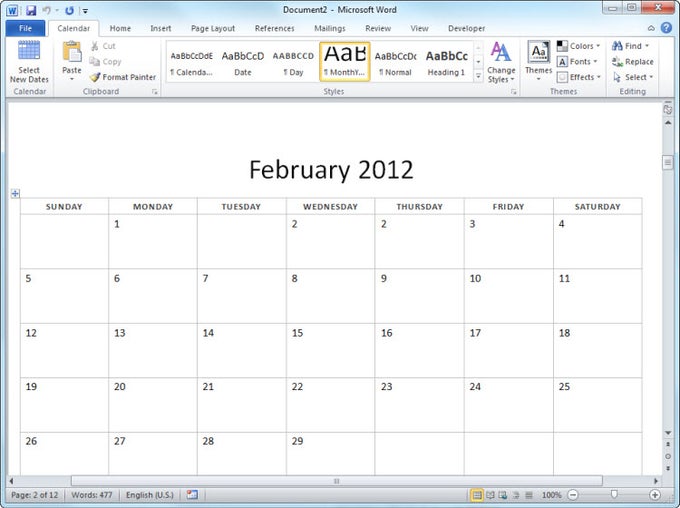
Task: Open Clipboard pane dialog launcher
Action: click(155, 92)
